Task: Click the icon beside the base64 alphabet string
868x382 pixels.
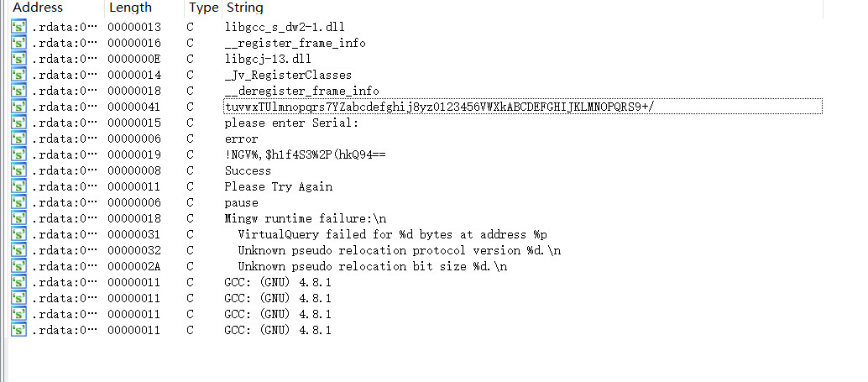Action: (x=18, y=107)
